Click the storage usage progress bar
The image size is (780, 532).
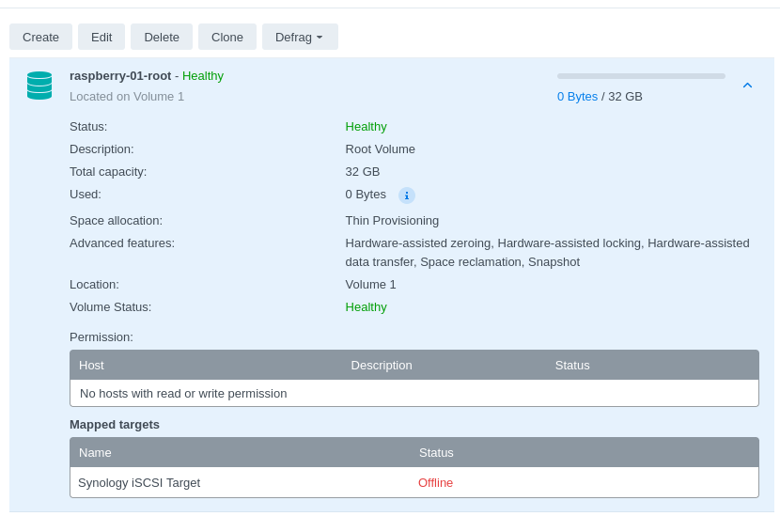[641, 76]
